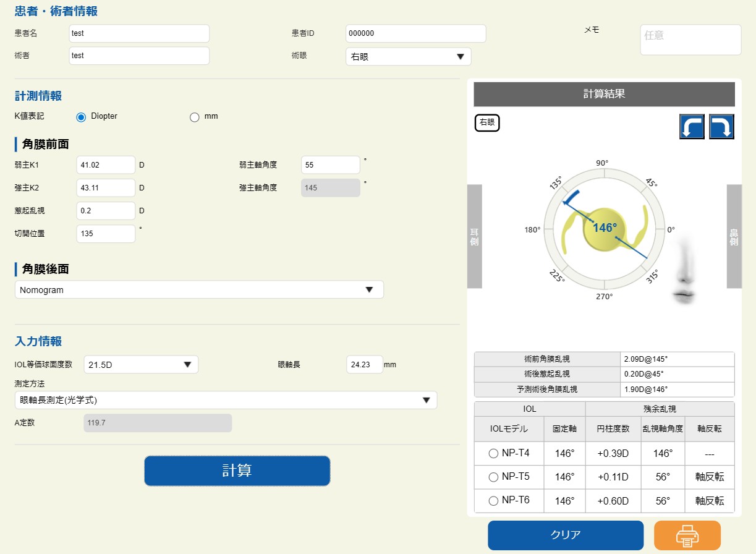Choose the NP-T6 IOL model
This screenshot has height=554, width=756.
coord(493,500)
